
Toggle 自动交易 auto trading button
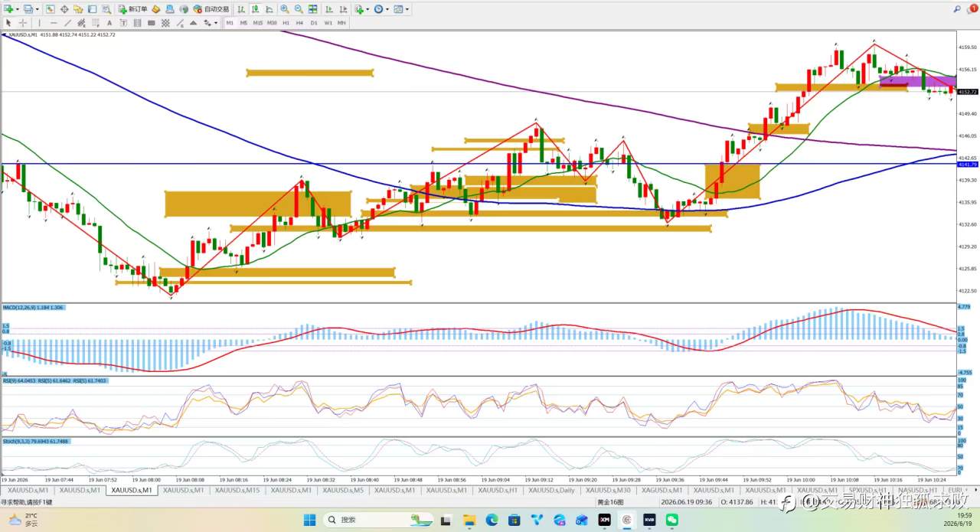coord(211,9)
